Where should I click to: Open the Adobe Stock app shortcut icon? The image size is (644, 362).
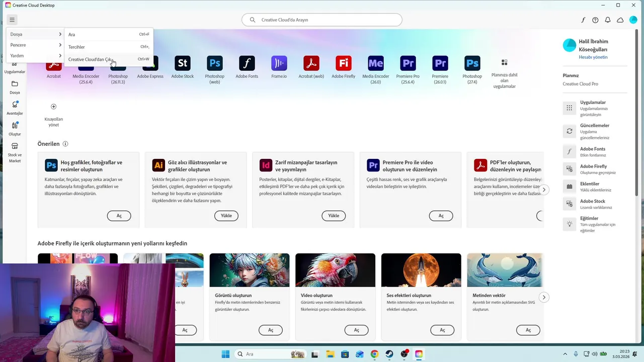click(182, 63)
